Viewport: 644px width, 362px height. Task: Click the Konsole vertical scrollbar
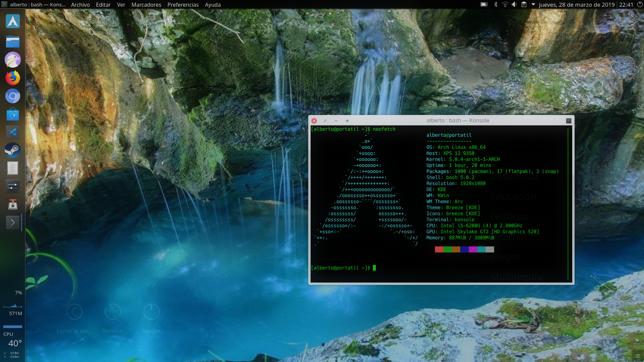click(x=568, y=204)
